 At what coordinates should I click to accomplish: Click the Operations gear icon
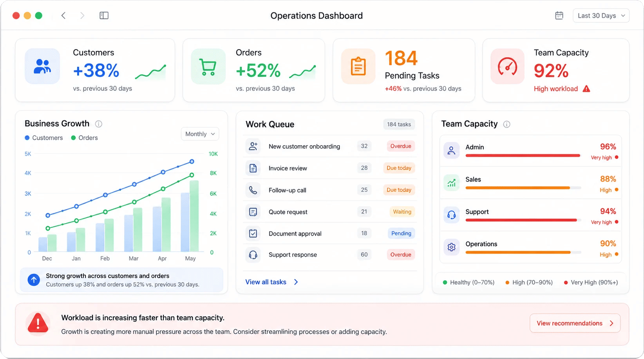[x=451, y=247]
